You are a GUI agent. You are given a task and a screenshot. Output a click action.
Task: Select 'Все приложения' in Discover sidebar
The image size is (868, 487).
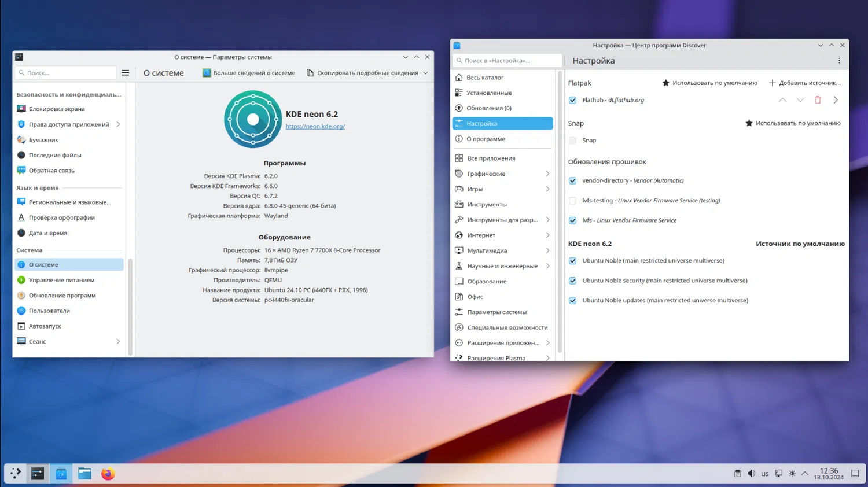[x=502, y=158]
